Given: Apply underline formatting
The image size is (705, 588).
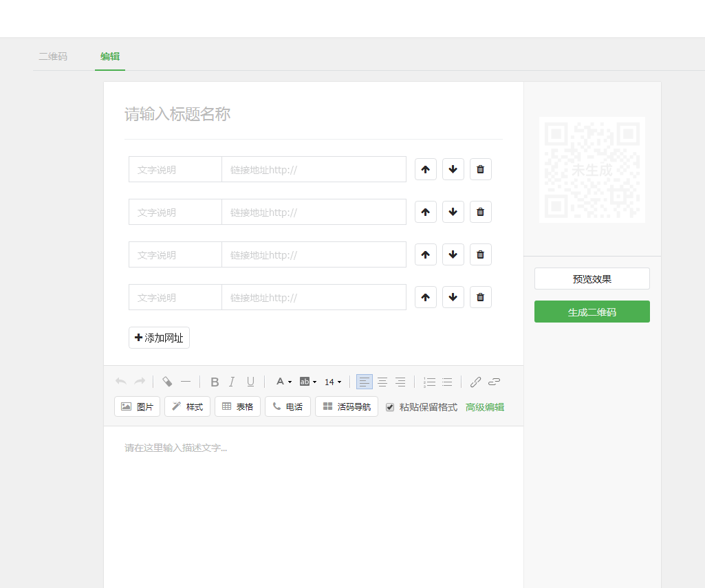Looking at the screenshot, I should pos(250,382).
